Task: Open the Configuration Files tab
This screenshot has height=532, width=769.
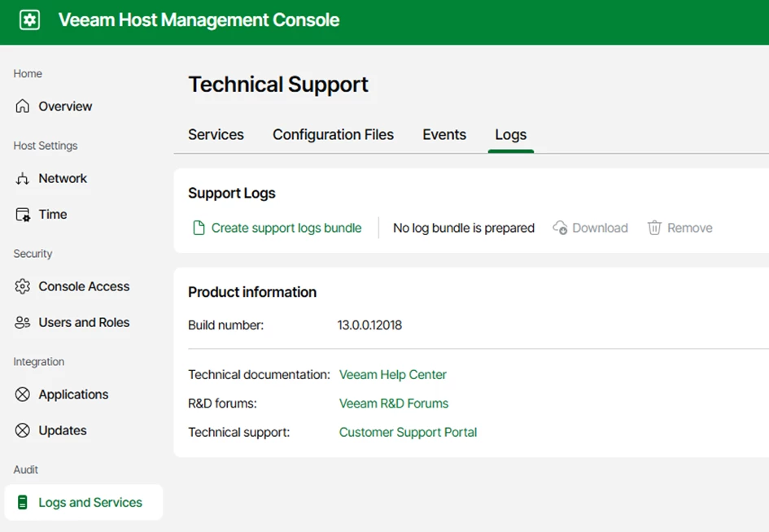Action: (333, 135)
